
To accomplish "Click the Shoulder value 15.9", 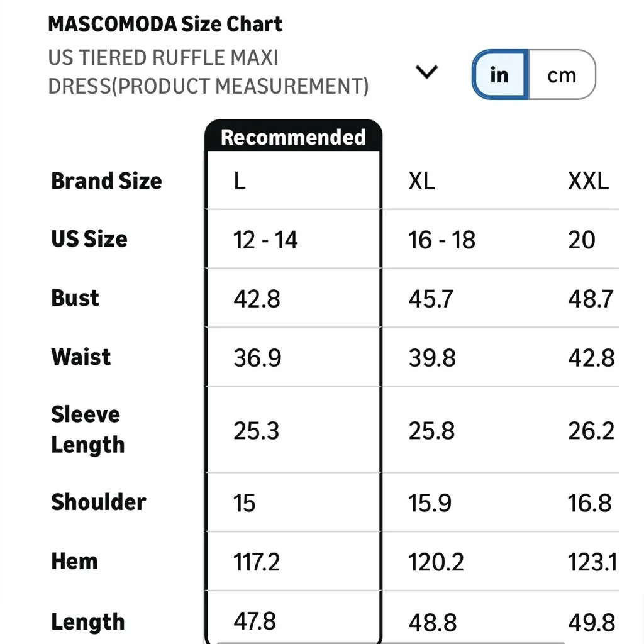I will point(430,503).
